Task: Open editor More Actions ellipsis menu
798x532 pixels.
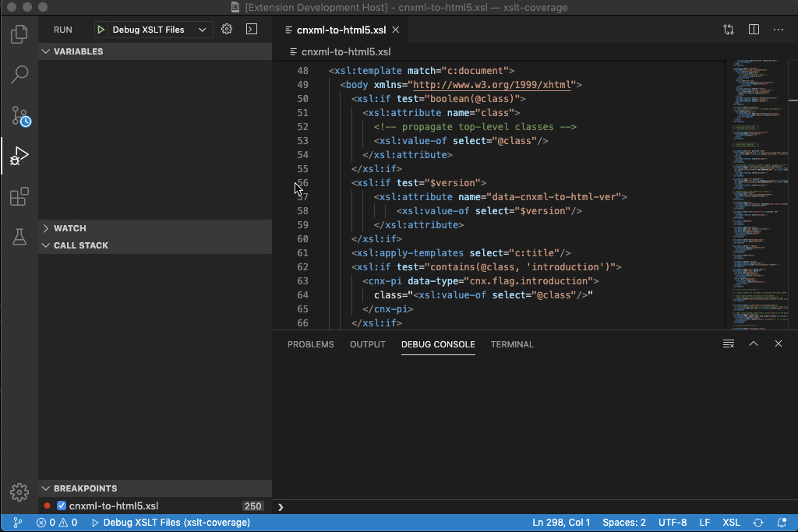Action: point(779,30)
